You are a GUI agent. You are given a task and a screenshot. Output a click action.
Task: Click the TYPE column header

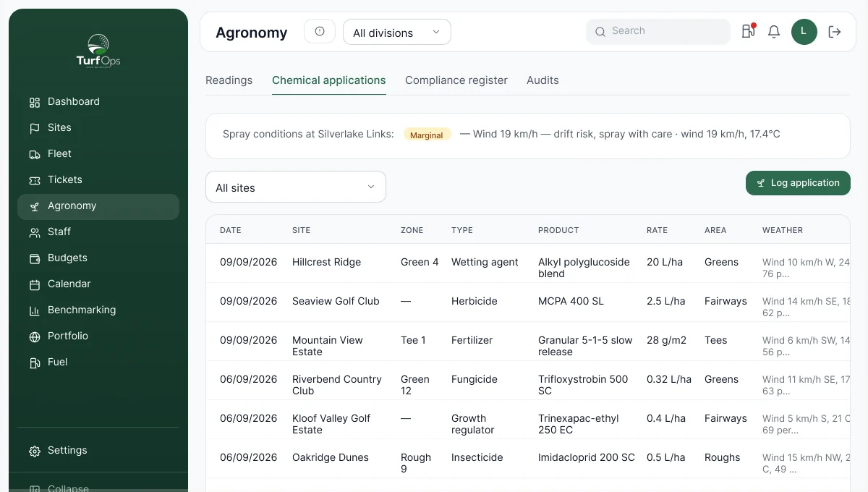click(462, 230)
